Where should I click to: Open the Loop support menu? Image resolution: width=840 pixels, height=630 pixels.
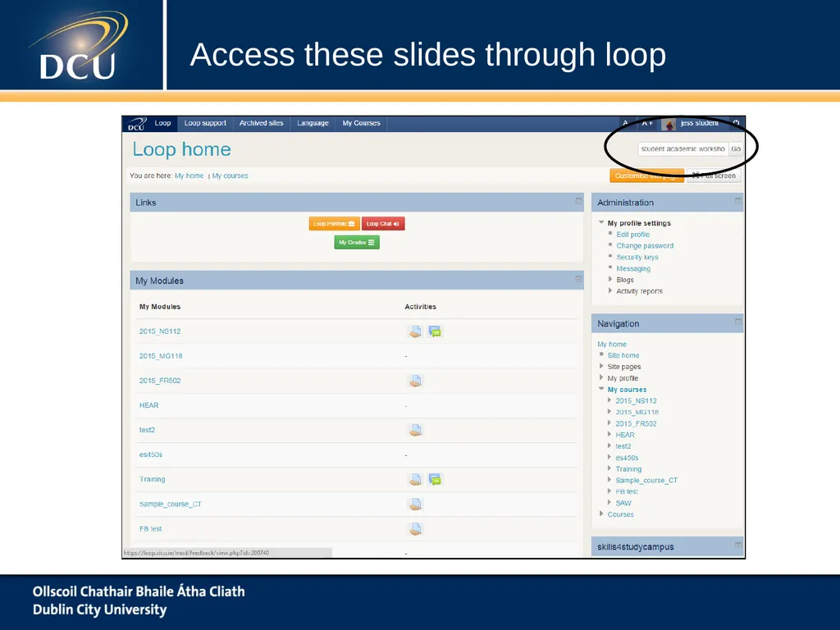point(205,123)
